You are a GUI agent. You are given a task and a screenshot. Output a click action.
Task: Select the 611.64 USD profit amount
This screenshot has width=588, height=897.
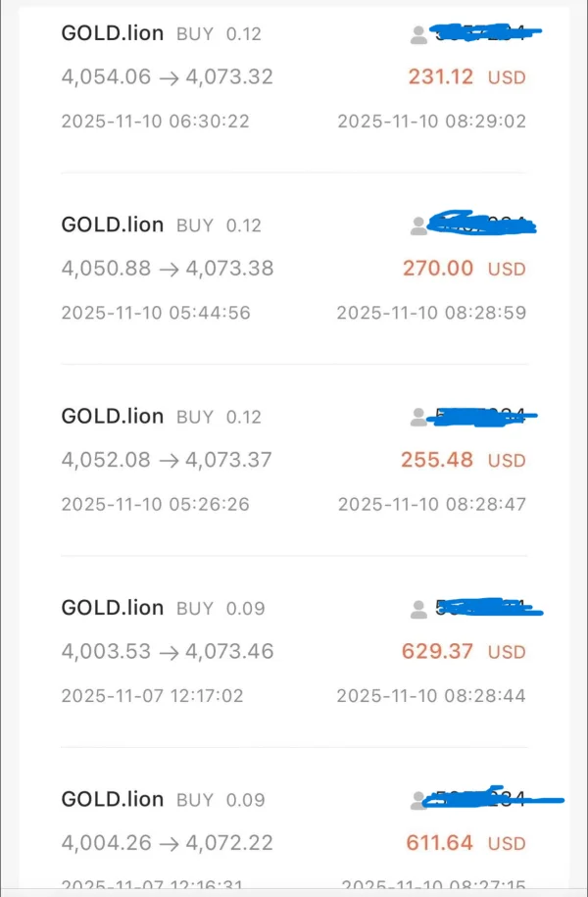pyautogui.click(x=439, y=842)
